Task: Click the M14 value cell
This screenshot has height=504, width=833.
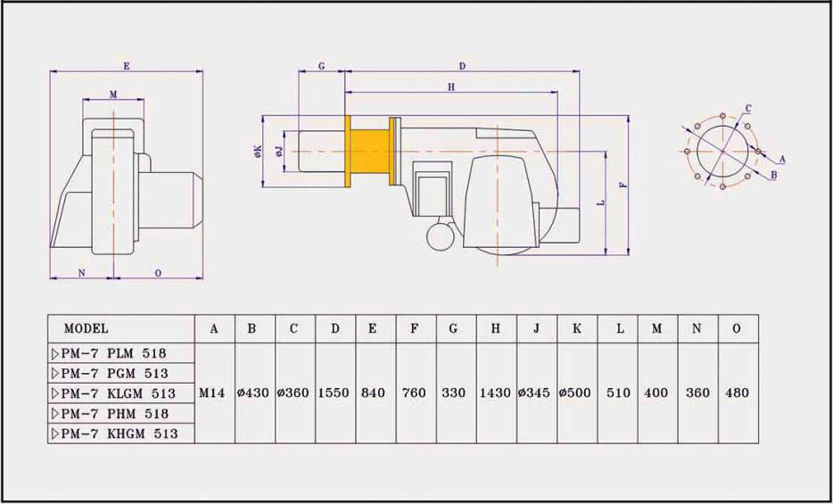Action: (214, 392)
